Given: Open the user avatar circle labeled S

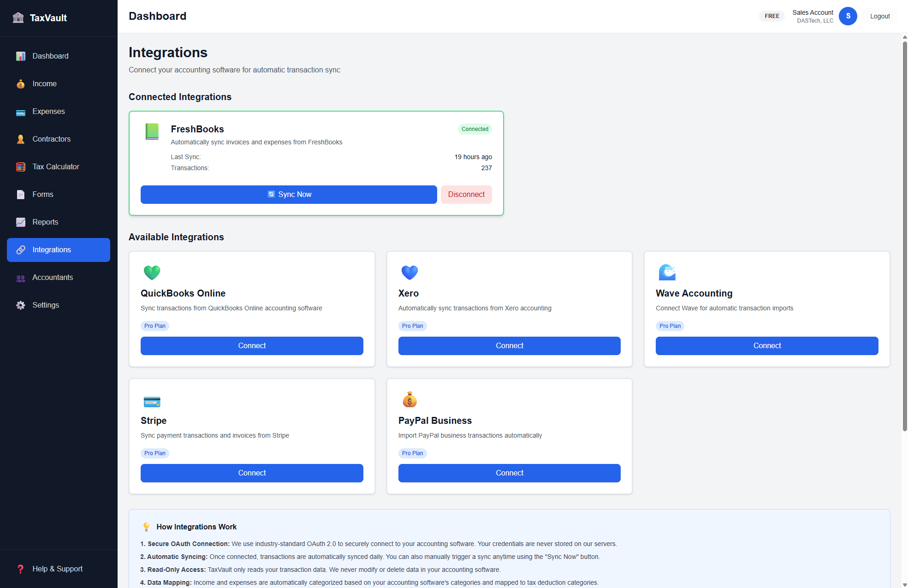Looking at the screenshot, I should [x=848, y=16].
